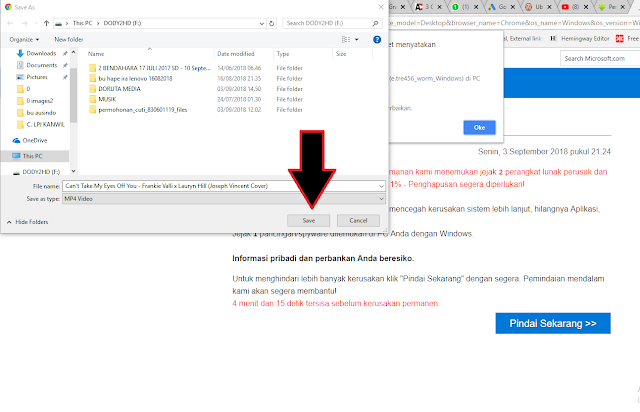Go up one folder level arrow
The width and height of the screenshot is (640, 412).
tap(46, 23)
